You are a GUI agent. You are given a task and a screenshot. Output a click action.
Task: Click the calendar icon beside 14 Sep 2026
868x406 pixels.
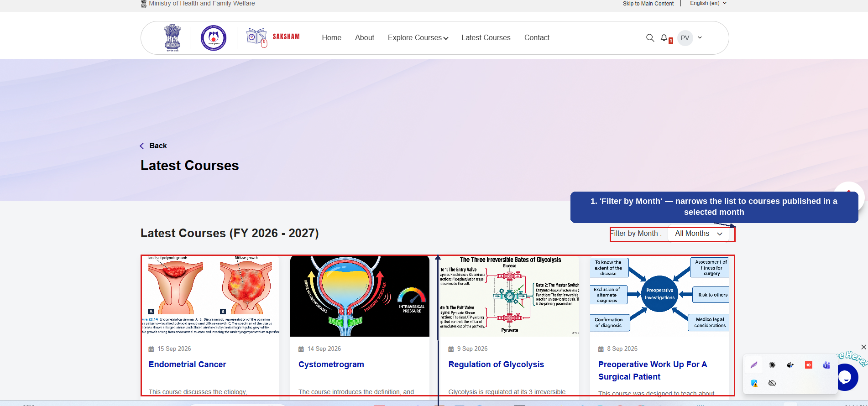tap(301, 349)
